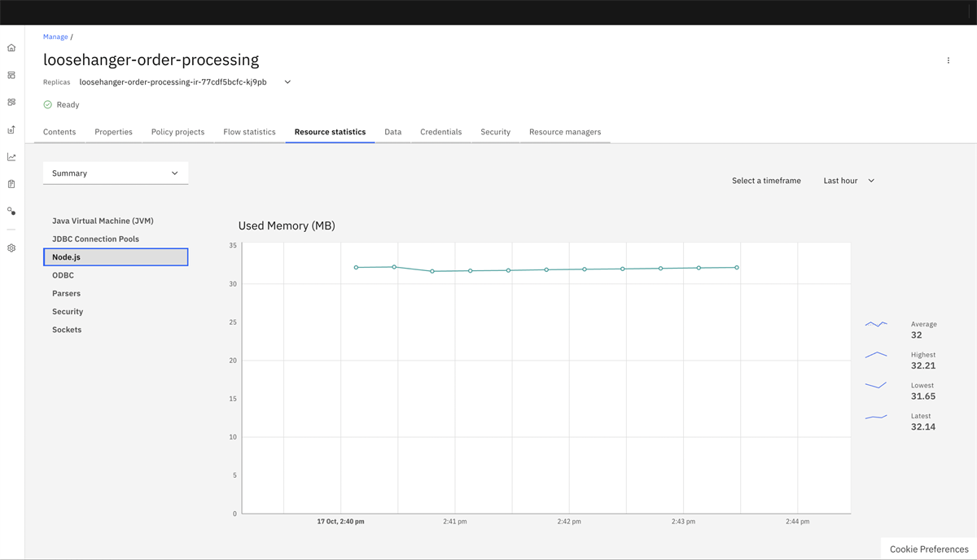Switch to the Flow statistics tab
Viewport: 977px width, 560px height.
pos(249,131)
